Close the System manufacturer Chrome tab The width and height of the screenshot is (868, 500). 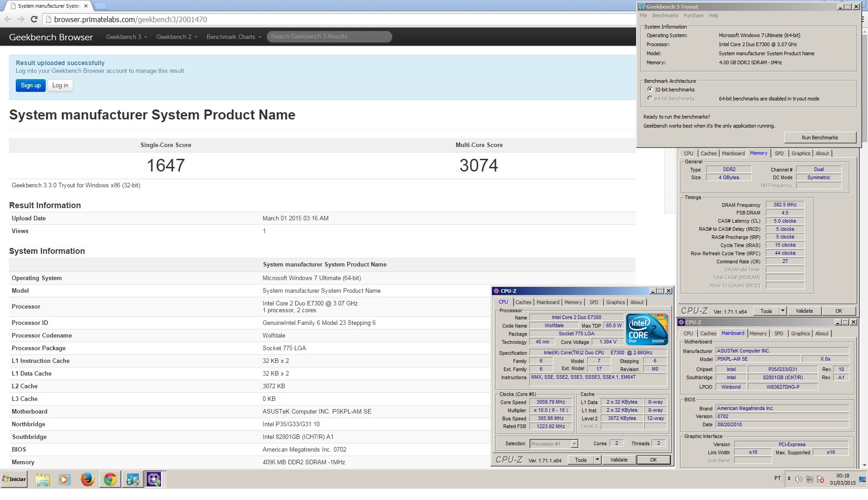pos(86,6)
